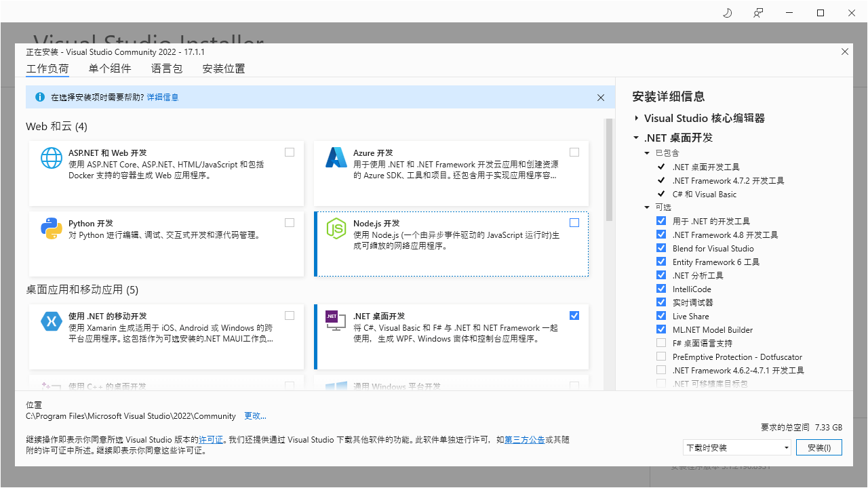Uncheck 用于 .NET 的开发工具 option

click(661, 221)
